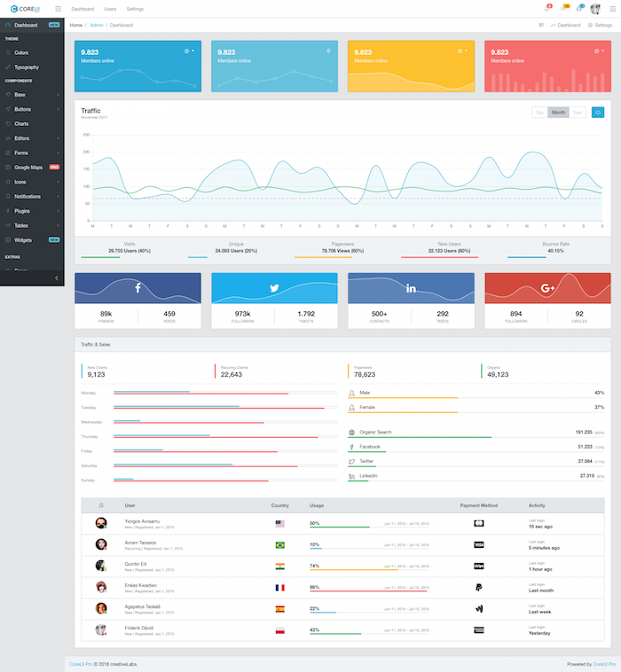
Task: Open the right aside menu icon
Action: click(612, 9)
